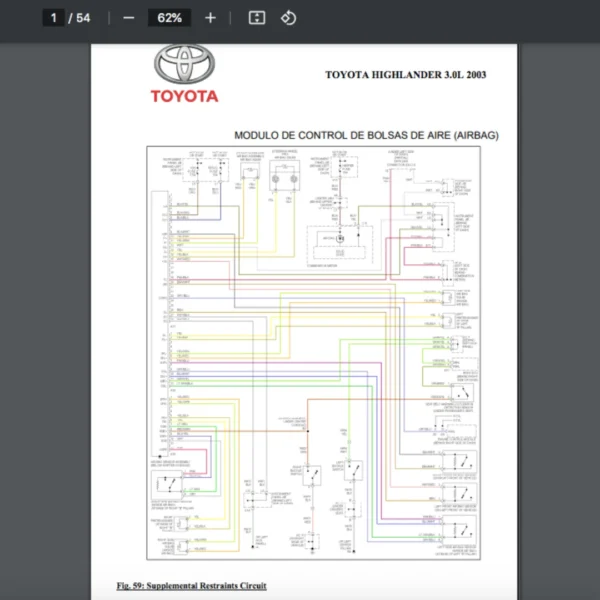Open the Fig. 59 Supplemental Restraints Circuit link
Screen dimensions: 600x600
[x=192, y=585]
